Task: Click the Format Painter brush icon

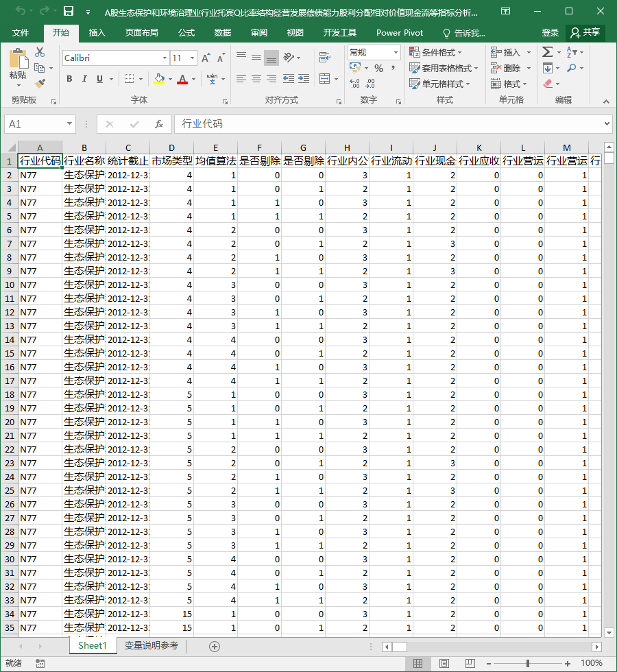Action: pos(40,83)
